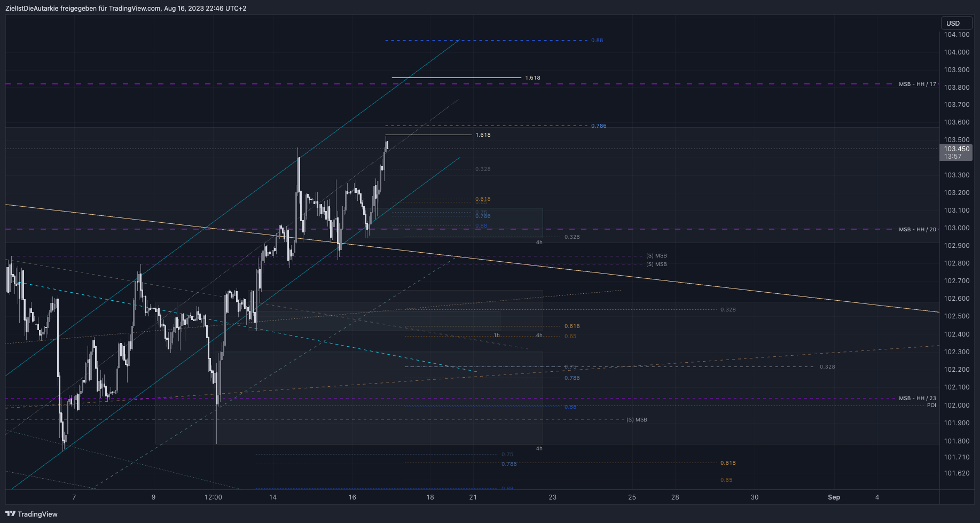
Task: Click the 102.800 price axis label
Action: [957, 263]
